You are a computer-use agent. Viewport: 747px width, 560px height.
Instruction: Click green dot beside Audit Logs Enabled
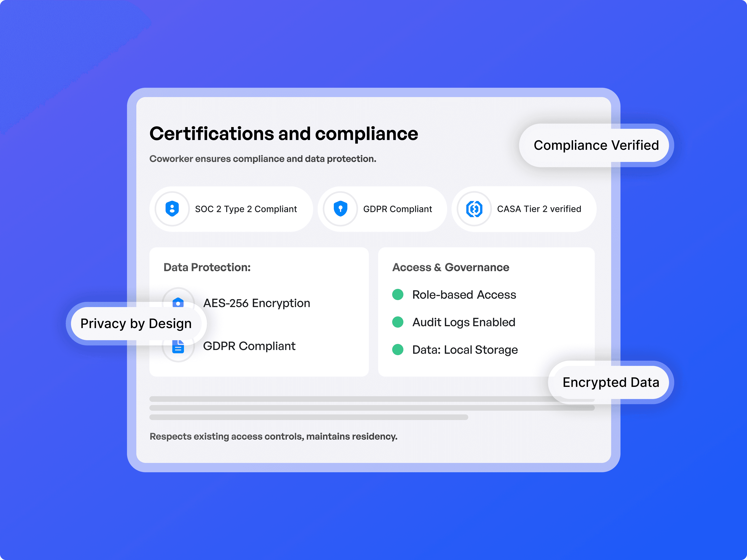(x=398, y=322)
